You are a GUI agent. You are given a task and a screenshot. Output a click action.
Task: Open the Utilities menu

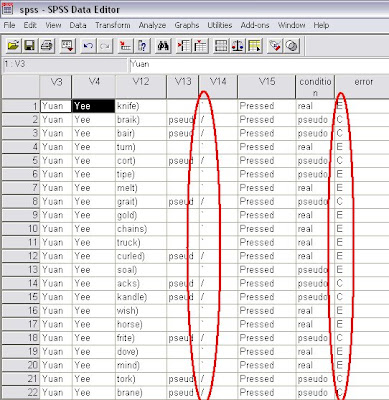tap(220, 25)
